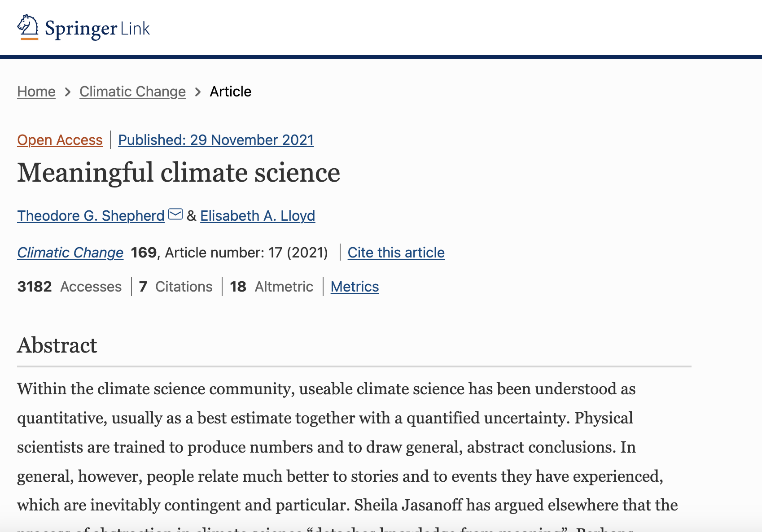View the Metrics page

coord(355,287)
